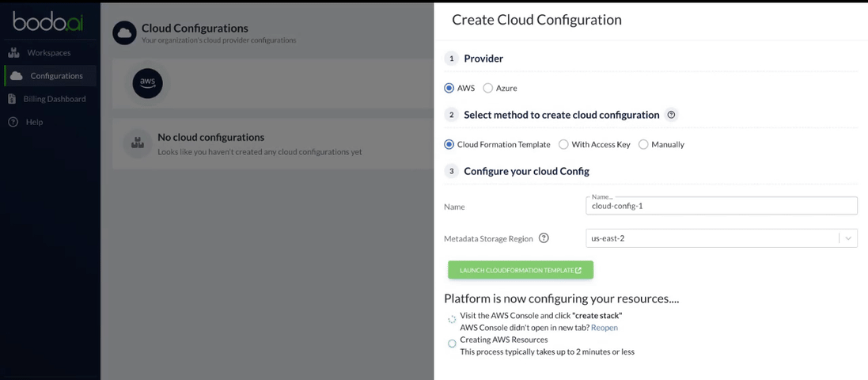Select Cloud Formation Template radio option
The width and height of the screenshot is (868, 380).
point(449,145)
